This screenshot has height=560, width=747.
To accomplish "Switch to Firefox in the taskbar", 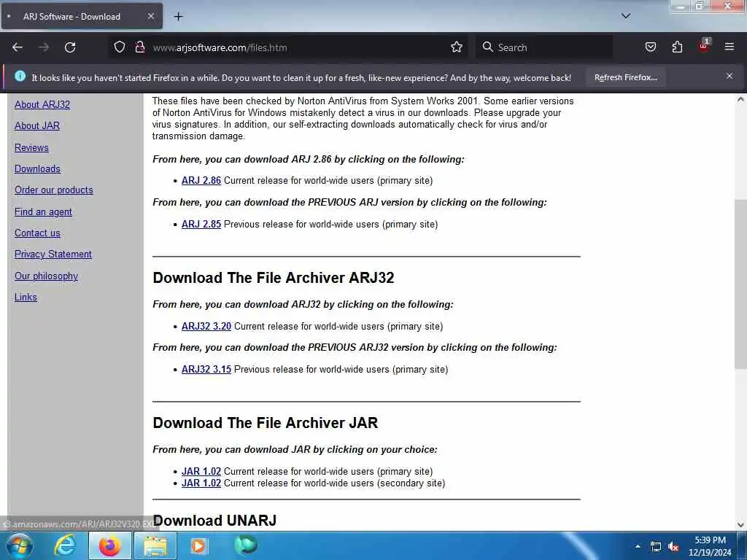I will [x=109, y=545].
